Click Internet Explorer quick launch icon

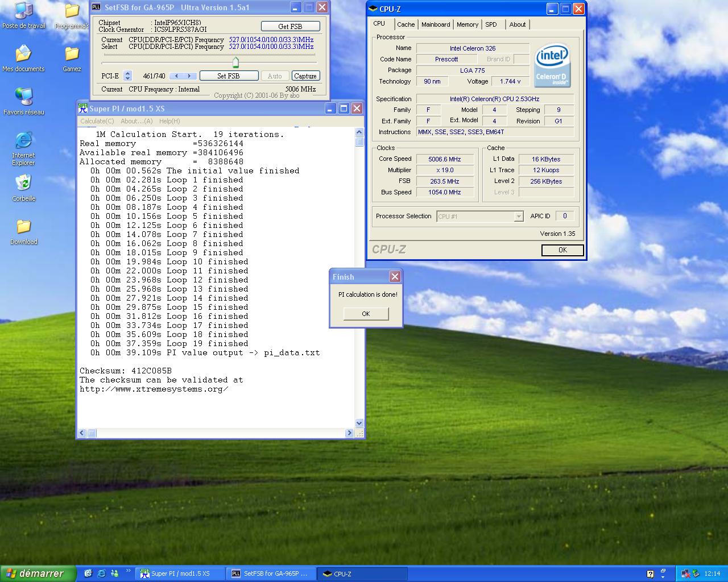pyautogui.click(x=101, y=573)
